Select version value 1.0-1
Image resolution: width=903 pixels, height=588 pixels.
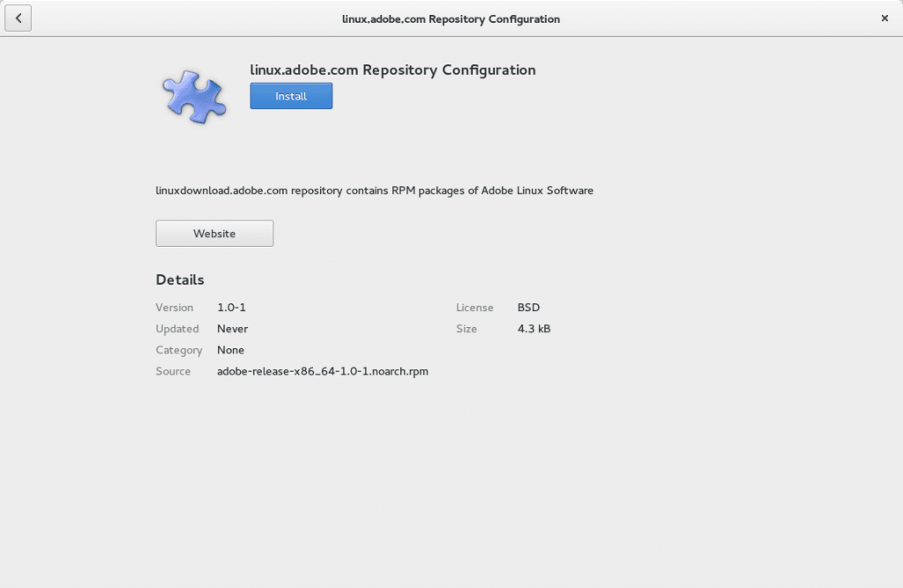[x=232, y=308]
